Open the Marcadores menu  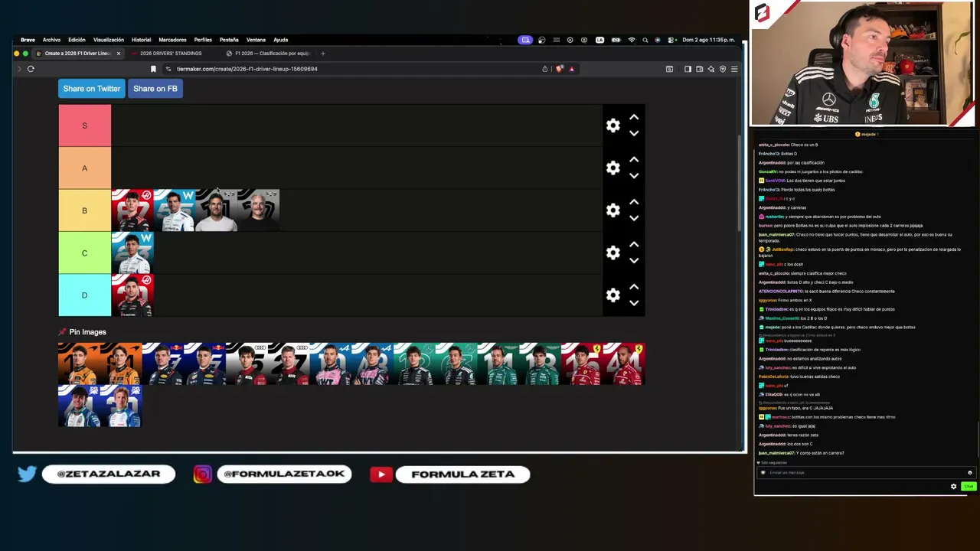pyautogui.click(x=172, y=40)
